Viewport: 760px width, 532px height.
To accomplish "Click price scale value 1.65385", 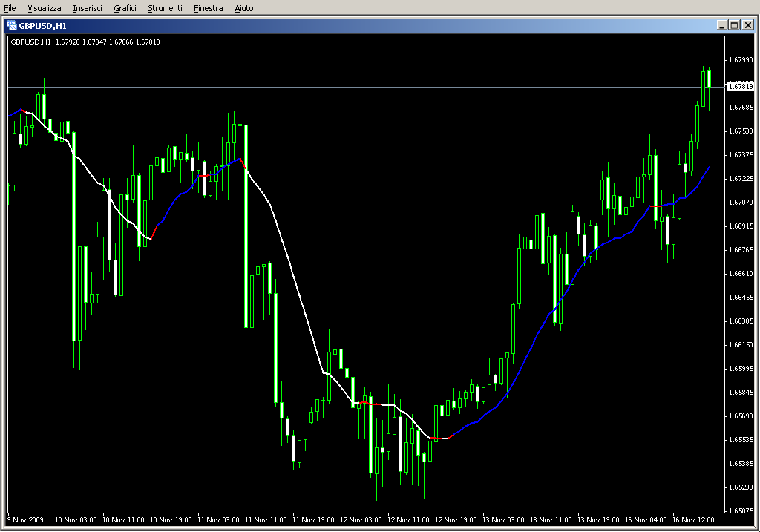I will pos(741,464).
